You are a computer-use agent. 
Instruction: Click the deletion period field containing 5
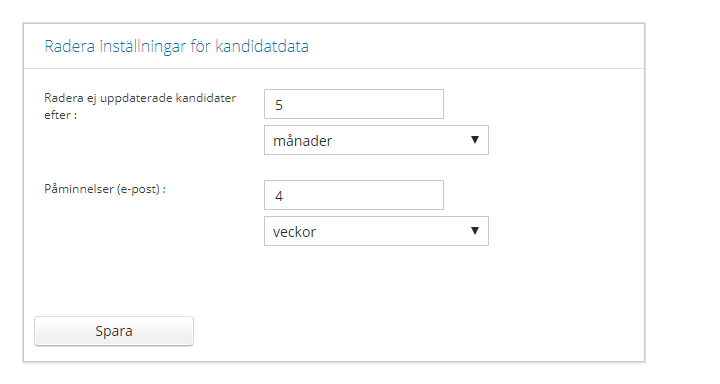click(354, 104)
